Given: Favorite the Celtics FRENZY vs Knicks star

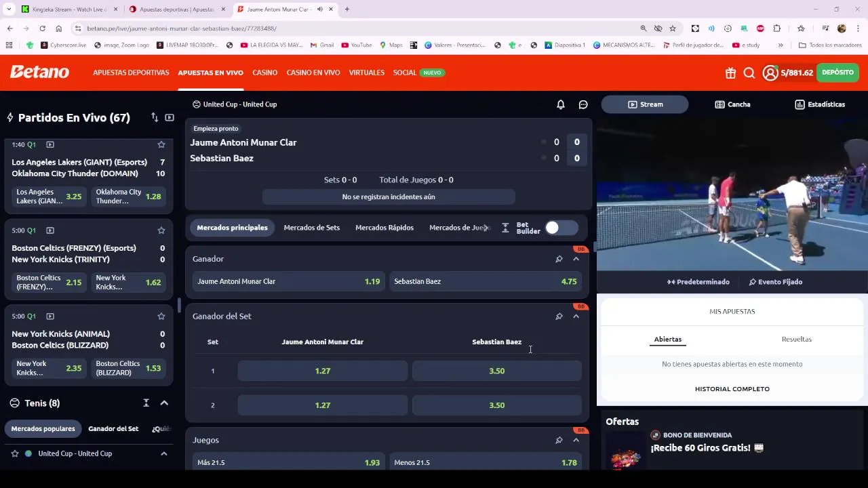Looking at the screenshot, I should pyautogui.click(x=161, y=230).
